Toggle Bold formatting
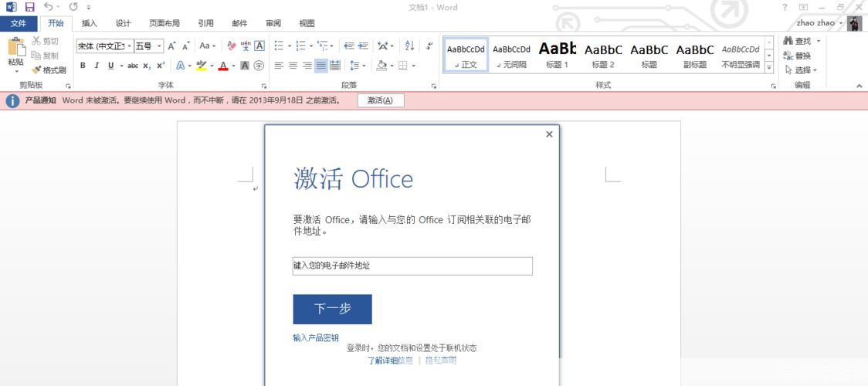868x386 pixels. pyautogui.click(x=83, y=66)
